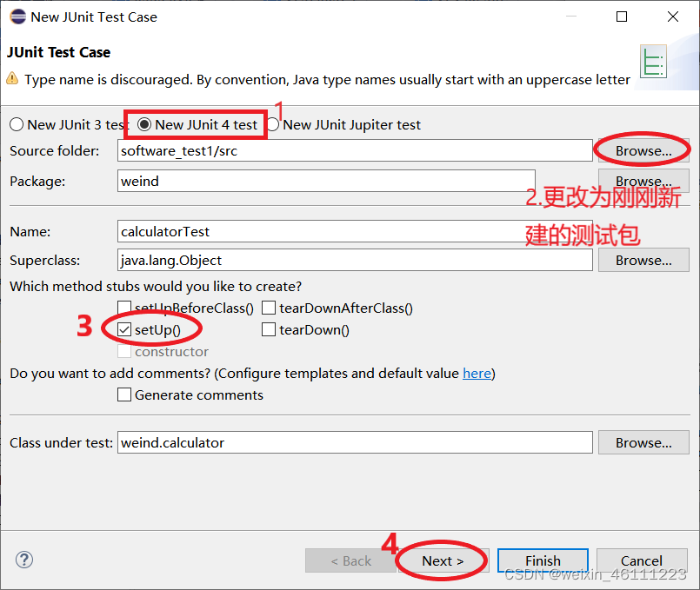
Task: Click the help question mark icon
Action: click(24, 560)
